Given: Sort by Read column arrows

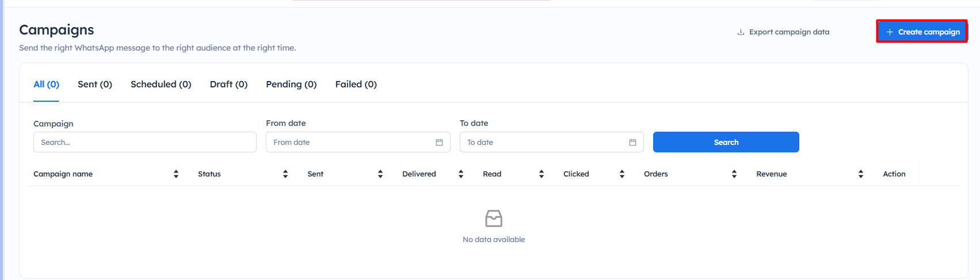Looking at the screenshot, I should point(542,174).
